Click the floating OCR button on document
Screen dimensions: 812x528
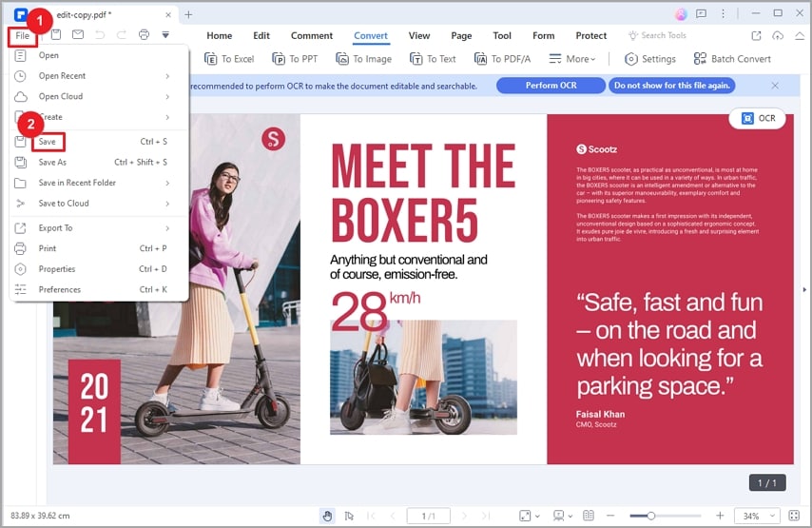757,118
